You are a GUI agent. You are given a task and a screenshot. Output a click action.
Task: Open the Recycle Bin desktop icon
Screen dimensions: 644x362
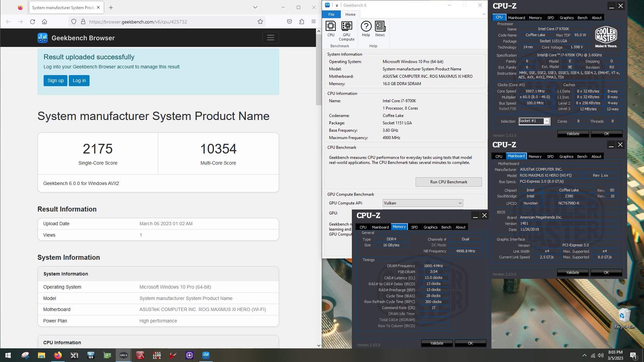[624, 318]
